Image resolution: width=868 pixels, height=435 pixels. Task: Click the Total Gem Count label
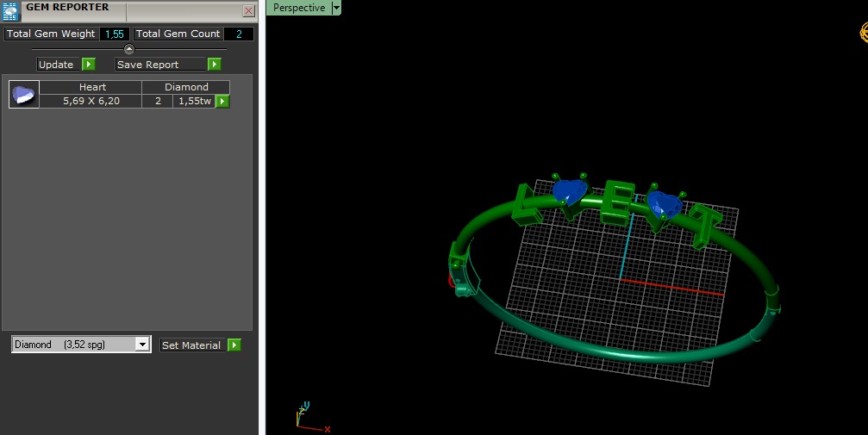[x=178, y=34]
